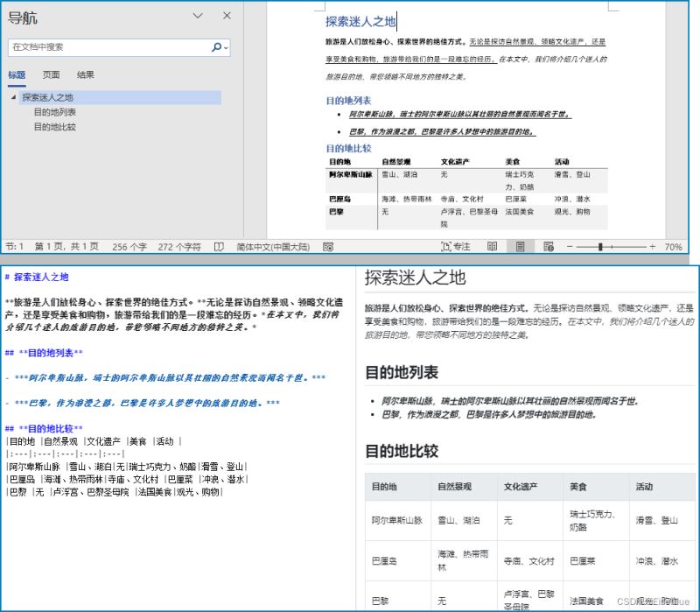Image resolution: width=700 pixels, height=612 pixels.
Task: Click 滑雪、登山 cell in Word table
Action: 572,174
